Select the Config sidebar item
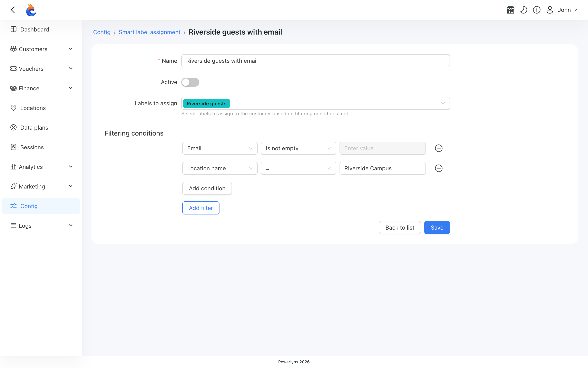Screen dimensions: 588x368 tap(41, 206)
